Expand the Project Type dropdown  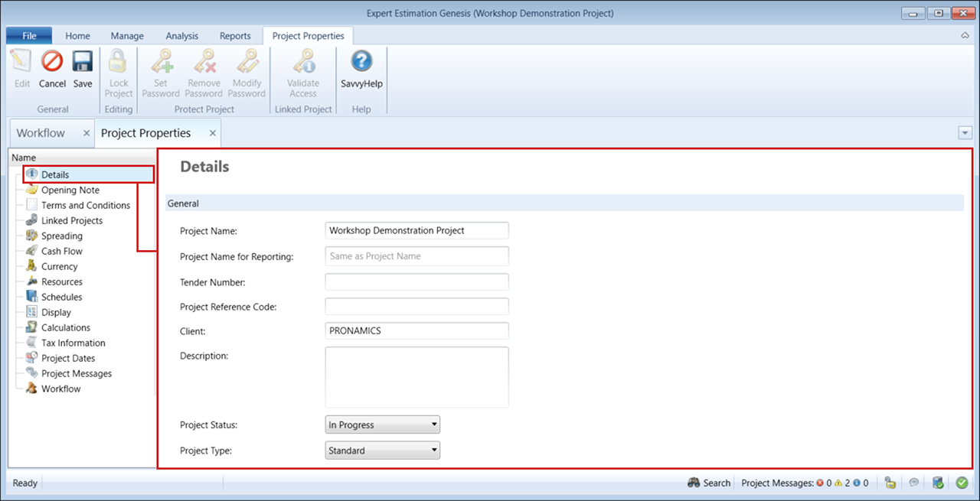click(x=383, y=451)
